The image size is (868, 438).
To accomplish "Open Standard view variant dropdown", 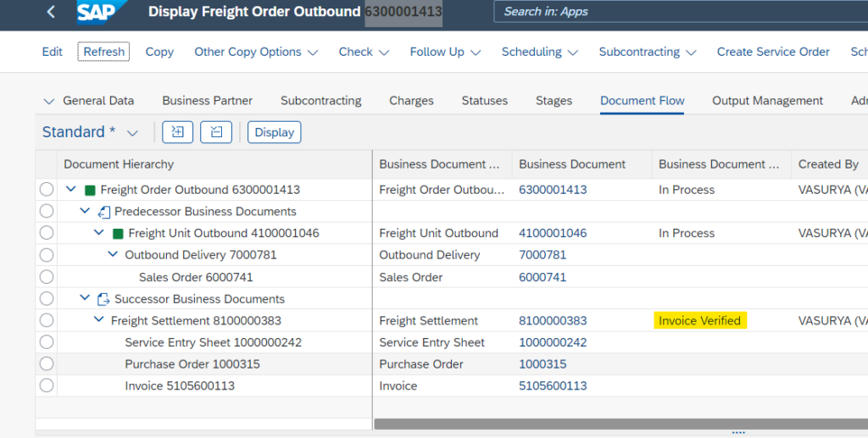I will [x=132, y=133].
